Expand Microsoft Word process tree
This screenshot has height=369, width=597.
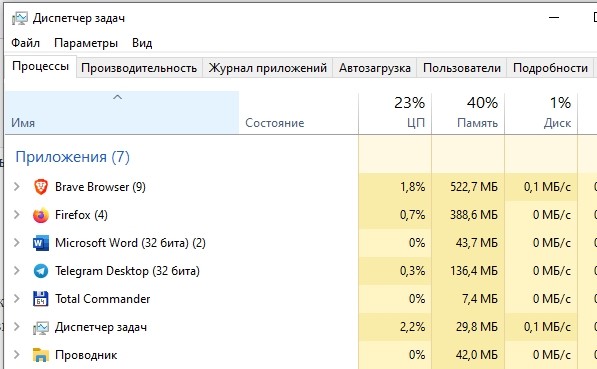(x=16, y=243)
